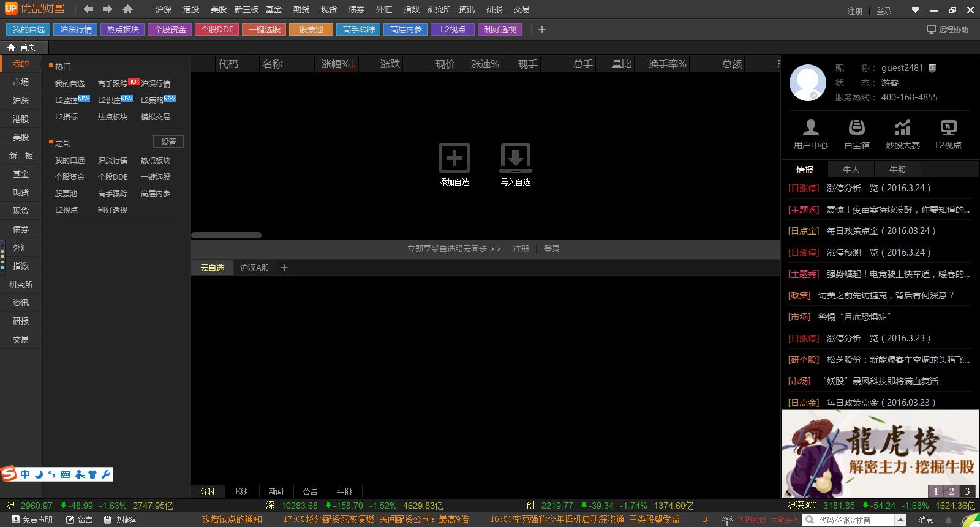Click the 一键选股 toolbar button
The height and width of the screenshot is (527, 980).
[265, 29]
